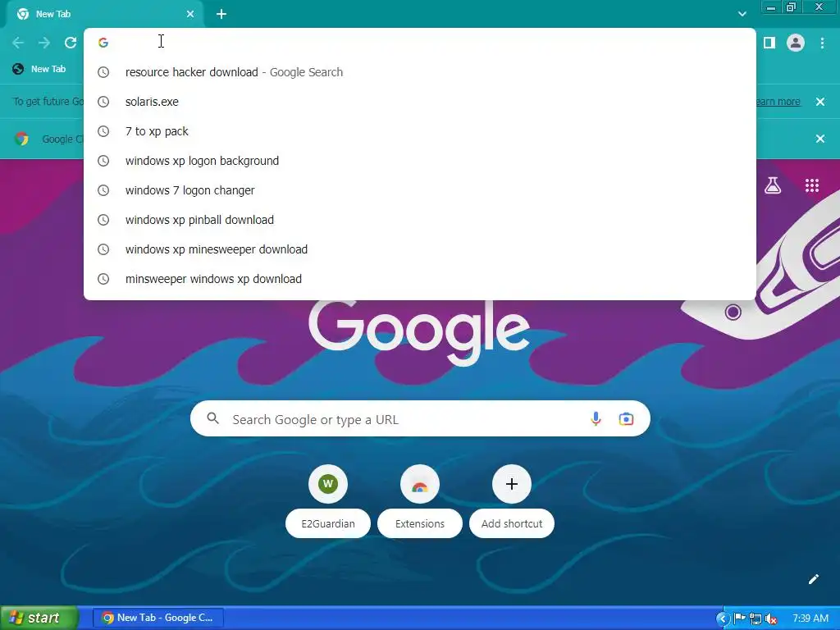Choose windows xp logon background suggestion
Image resolution: width=840 pixels, height=630 pixels.
420,161
